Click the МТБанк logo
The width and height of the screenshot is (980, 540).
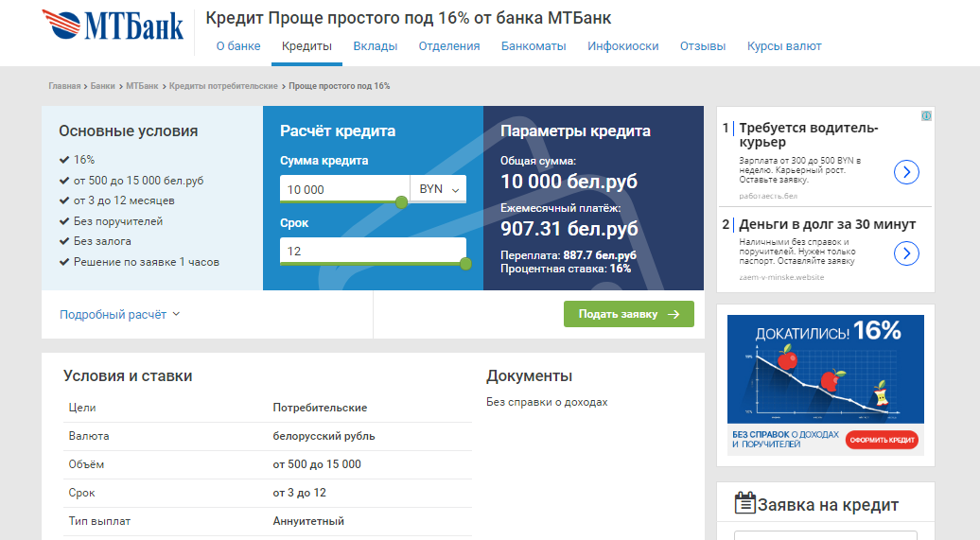click(x=114, y=25)
